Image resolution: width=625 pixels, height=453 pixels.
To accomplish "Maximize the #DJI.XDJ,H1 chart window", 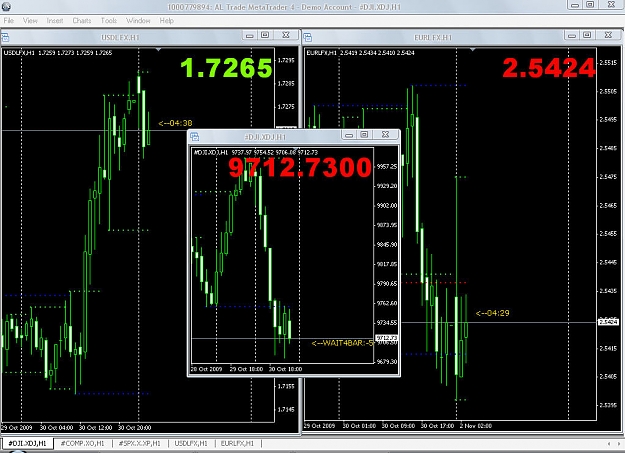I will (364, 135).
